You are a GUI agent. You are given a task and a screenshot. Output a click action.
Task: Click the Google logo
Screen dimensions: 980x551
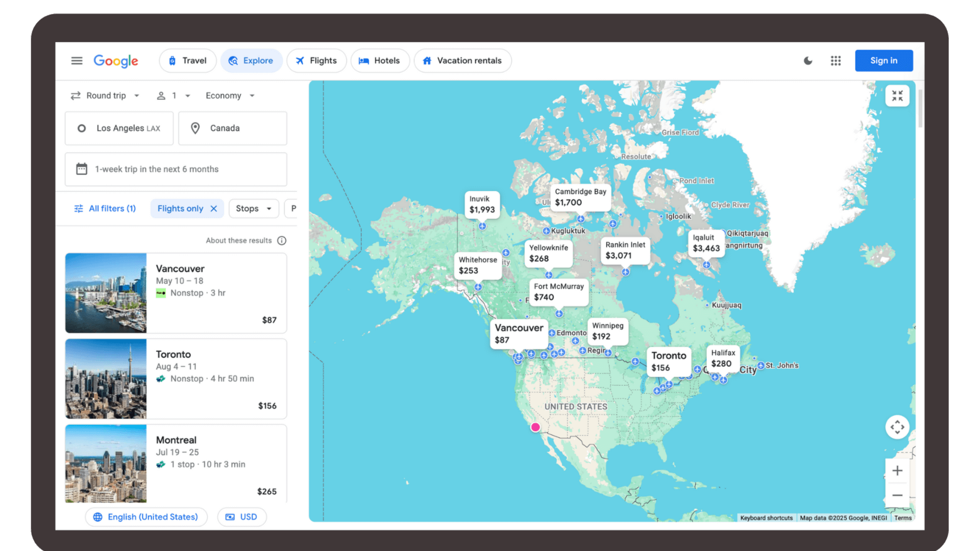[x=116, y=61]
